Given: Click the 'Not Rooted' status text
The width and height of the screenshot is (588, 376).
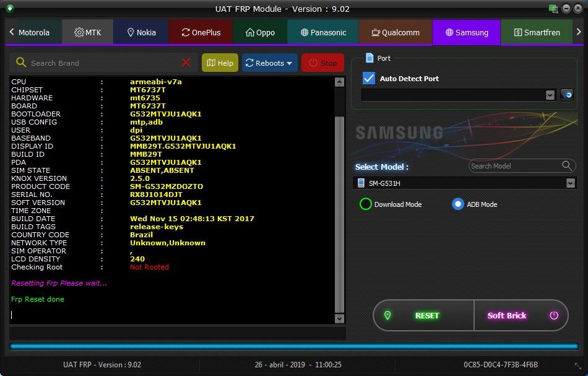Looking at the screenshot, I should 149,267.
